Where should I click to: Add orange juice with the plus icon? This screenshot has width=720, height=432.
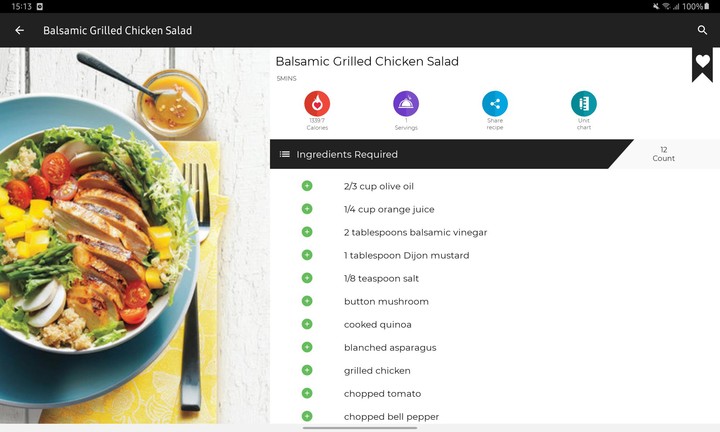[x=307, y=209]
